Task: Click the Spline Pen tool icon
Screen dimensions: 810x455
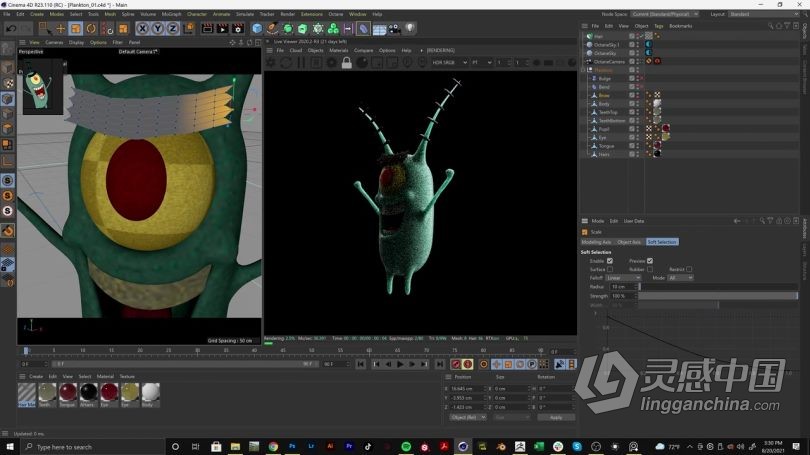Action: (x=272, y=29)
